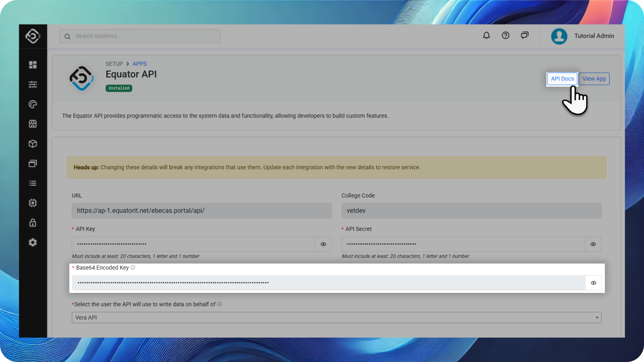Open the chat messages icon in header
Viewport: 644px width, 362px height.
pyautogui.click(x=525, y=36)
